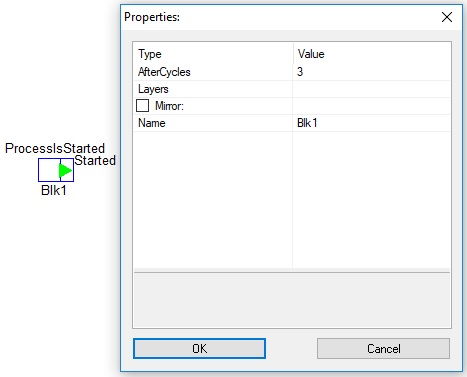Click the Mirror label text
The width and height of the screenshot is (467, 377).
click(169, 106)
